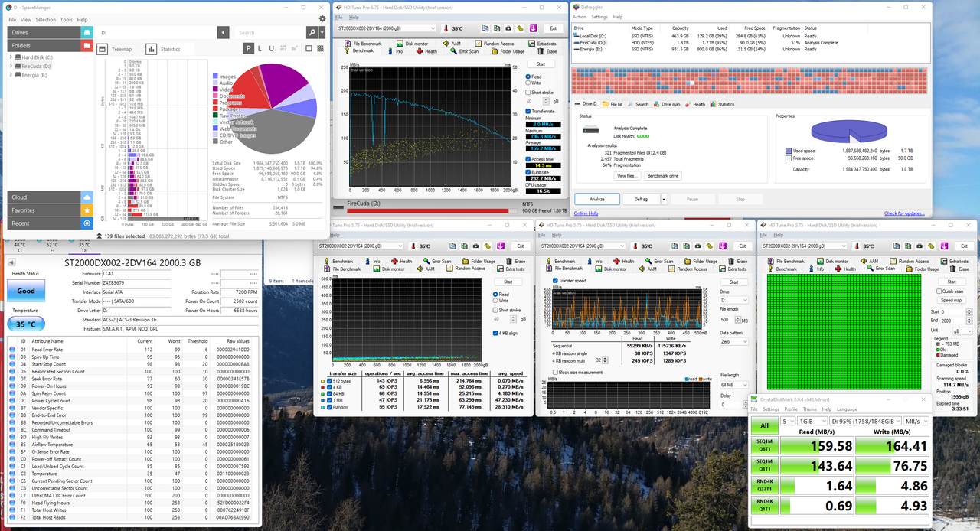Run the SEQ1M Q8T1 test in CrystalDiskMark
Image resolution: width=980 pixels, height=531 pixels.
pyautogui.click(x=765, y=445)
